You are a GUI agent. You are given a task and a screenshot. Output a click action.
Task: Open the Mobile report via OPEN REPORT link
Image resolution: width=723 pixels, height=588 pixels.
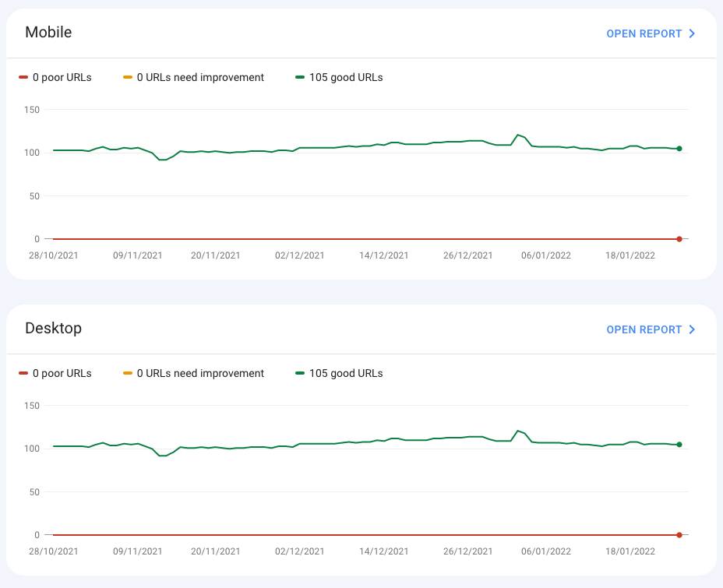click(x=644, y=33)
